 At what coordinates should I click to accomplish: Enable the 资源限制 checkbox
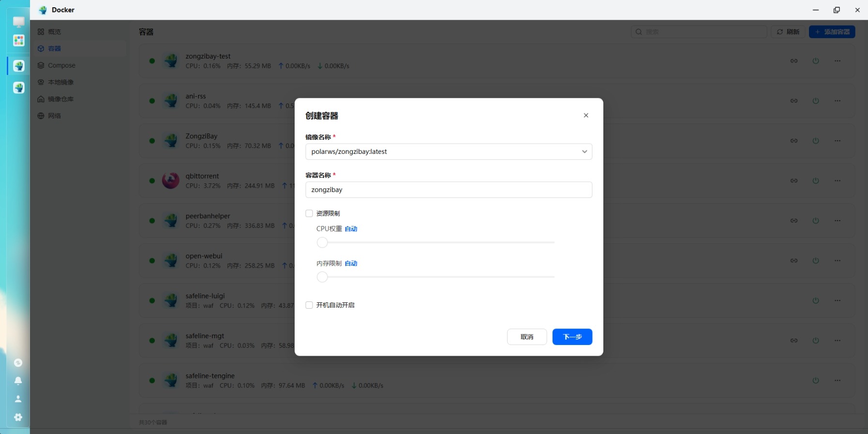(x=309, y=213)
